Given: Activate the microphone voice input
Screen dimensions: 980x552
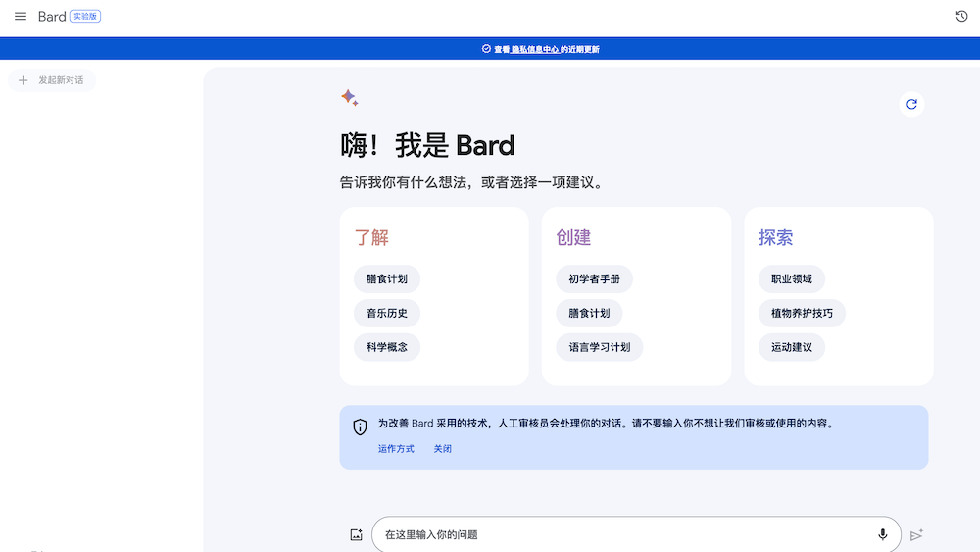Looking at the screenshot, I should click(x=883, y=534).
